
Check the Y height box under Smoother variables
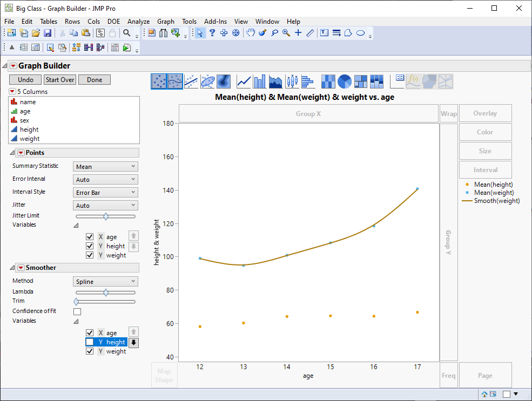click(x=90, y=342)
